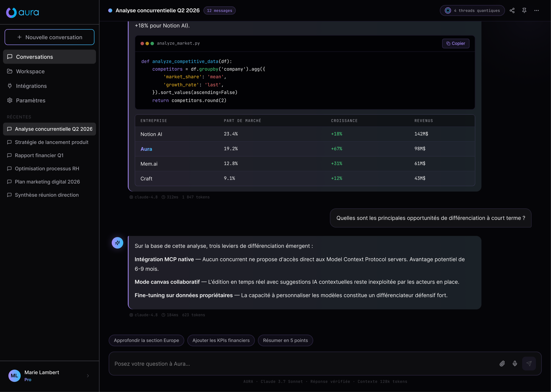Select the Mem.ai company cell
The height and width of the screenshot is (392, 551).
pyautogui.click(x=149, y=164)
